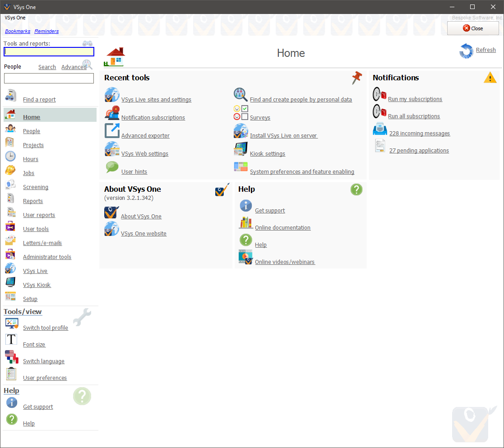The width and height of the screenshot is (504, 448).
Task: Click the green question icon in Help panel
Action: (x=356, y=189)
